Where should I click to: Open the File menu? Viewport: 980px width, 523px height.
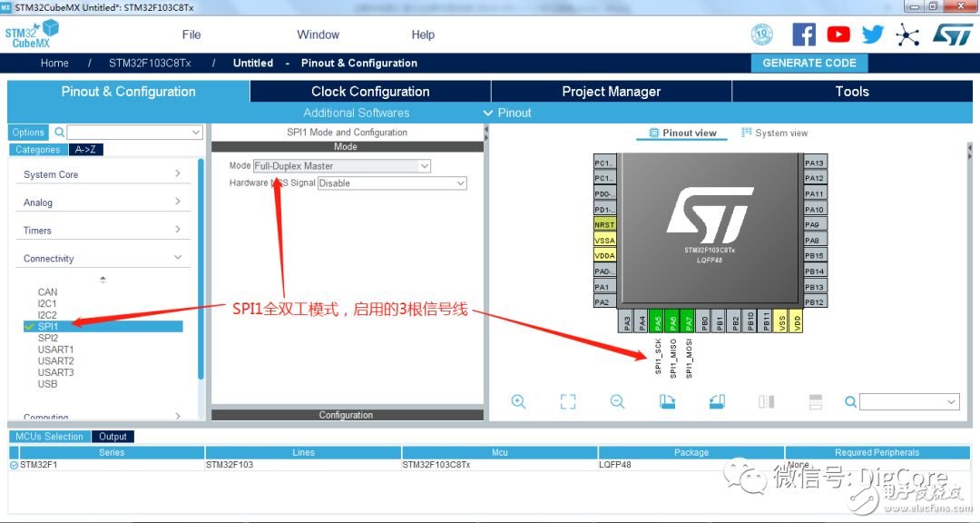(191, 35)
